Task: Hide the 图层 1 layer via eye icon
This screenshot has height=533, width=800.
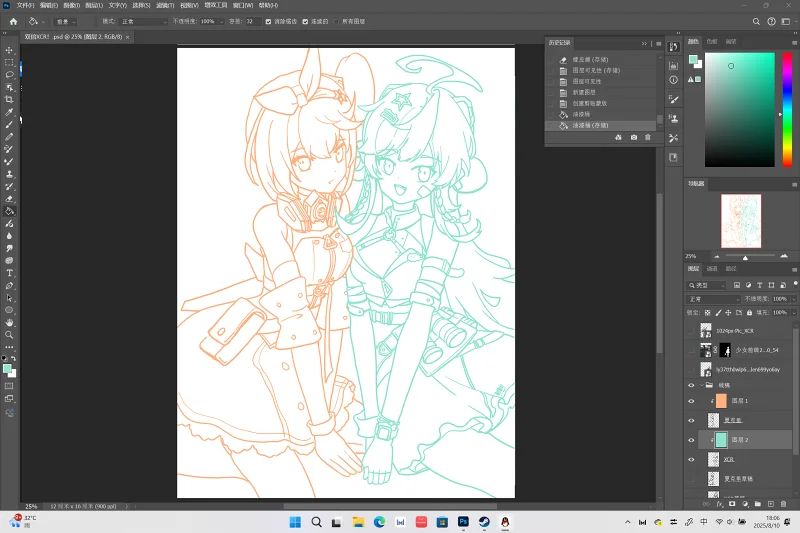Action: click(691, 401)
